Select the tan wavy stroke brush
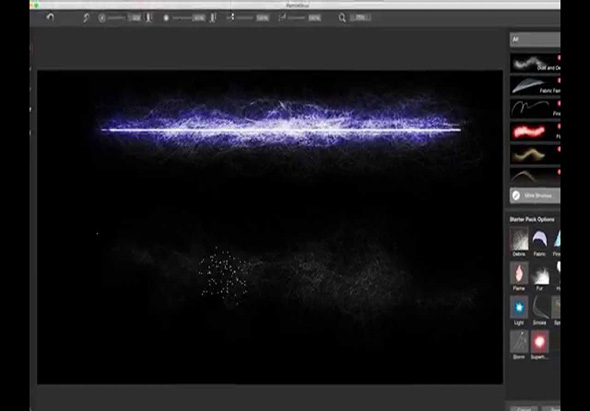 535,154
